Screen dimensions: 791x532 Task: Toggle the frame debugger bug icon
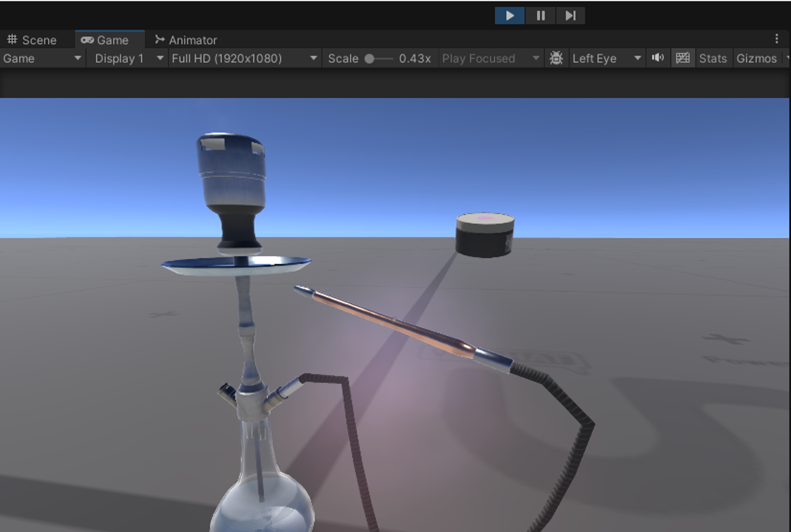556,59
